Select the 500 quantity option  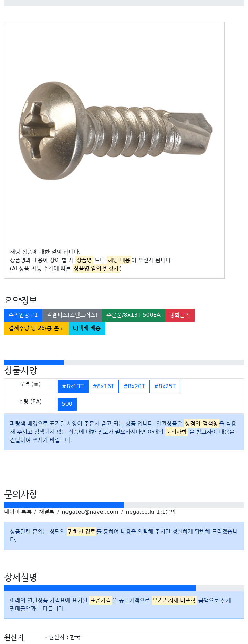pyautogui.click(x=67, y=404)
